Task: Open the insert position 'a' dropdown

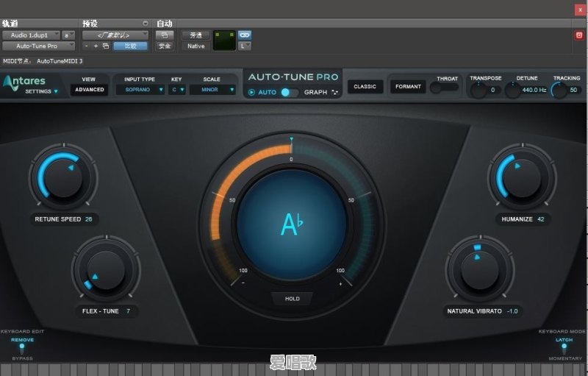Action: 68,35
